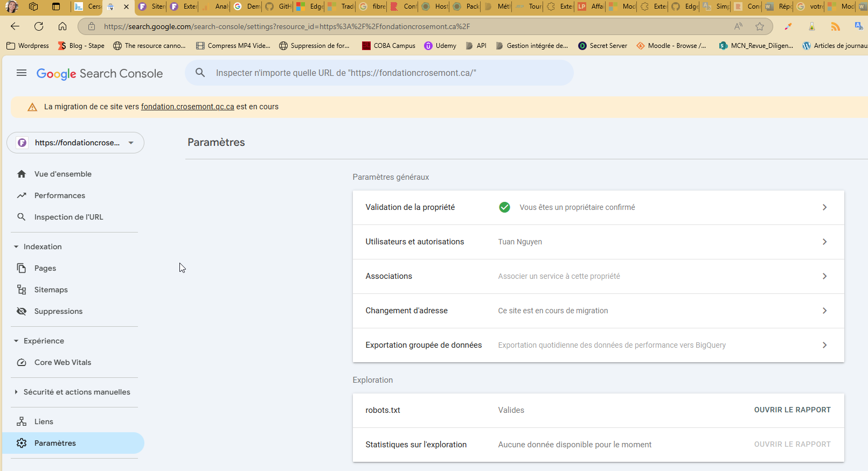This screenshot has height=471, width=868.
Task: Click the Core Web Vitals gauge icon
Action: click(x=22, y=362)
